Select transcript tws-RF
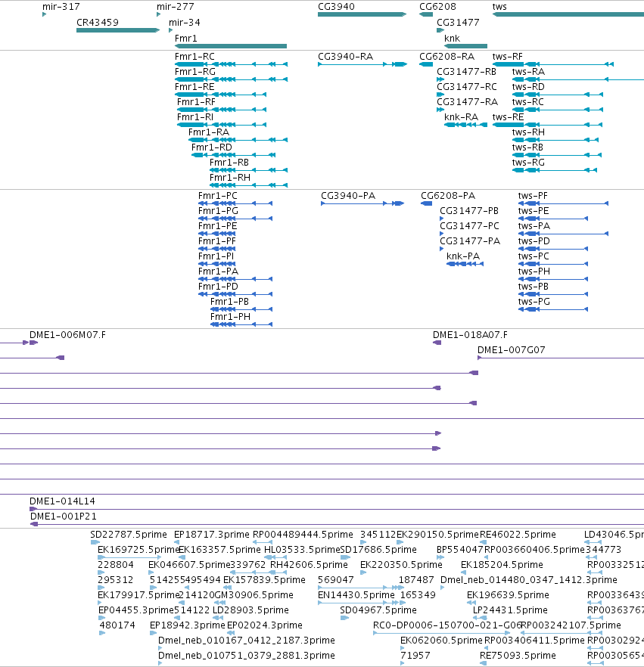The width and height of the screenshot is (644, 667). click(x=553, y=64)
